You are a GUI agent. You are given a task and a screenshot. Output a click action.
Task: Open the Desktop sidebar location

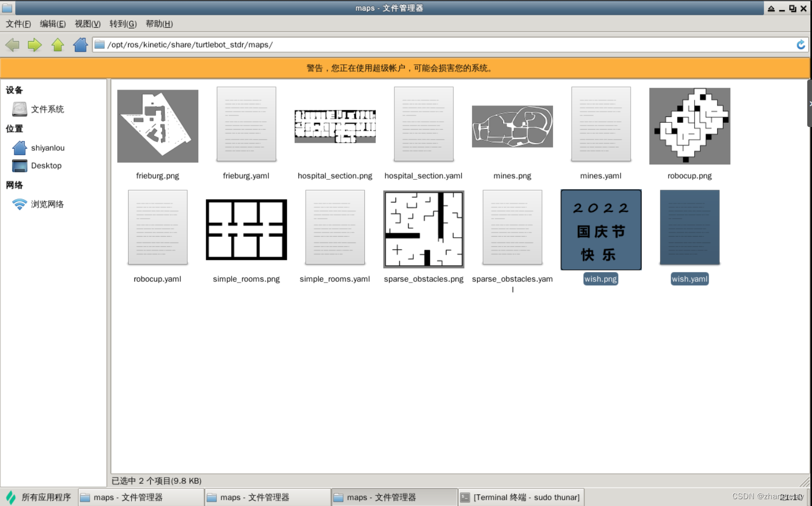(37, 166)
